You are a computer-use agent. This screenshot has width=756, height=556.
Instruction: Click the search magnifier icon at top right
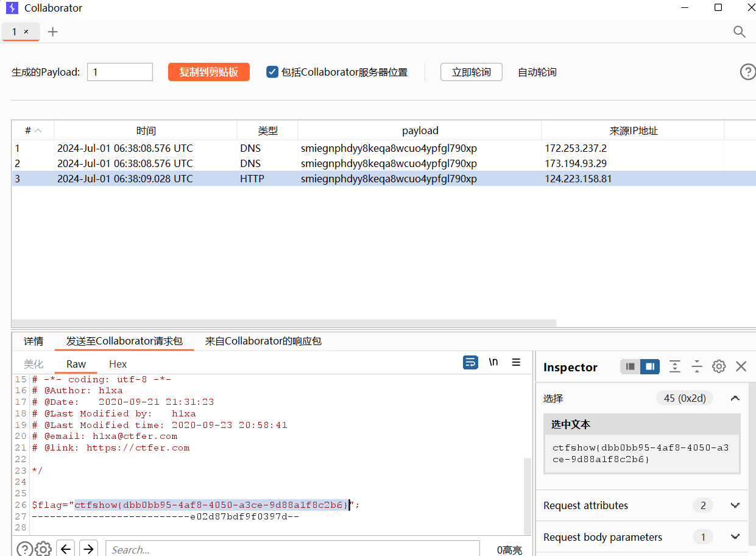(x=739, y=32)
